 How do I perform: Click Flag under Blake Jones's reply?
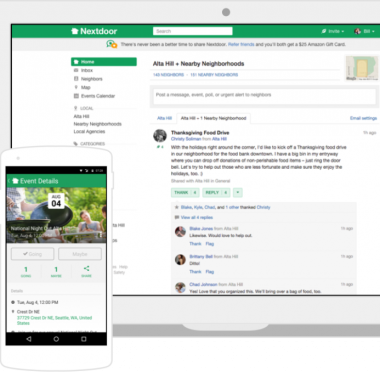tap(210, 244)
